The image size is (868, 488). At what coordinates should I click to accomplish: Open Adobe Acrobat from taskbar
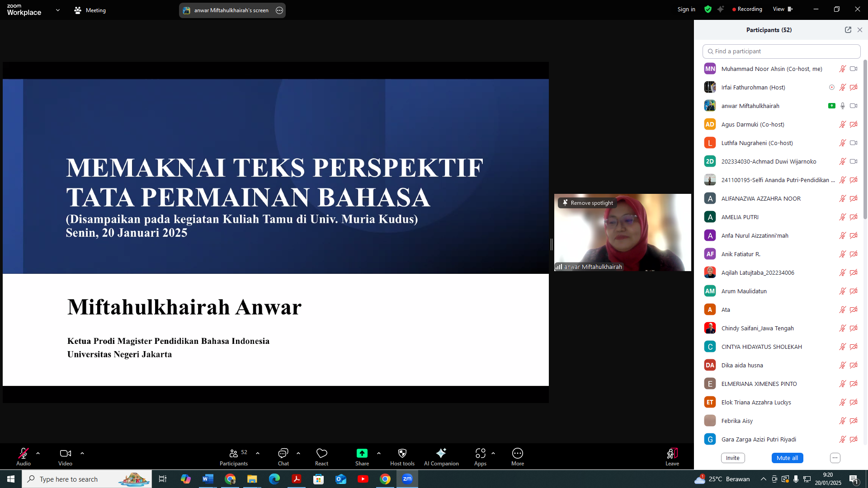(297, 479)
